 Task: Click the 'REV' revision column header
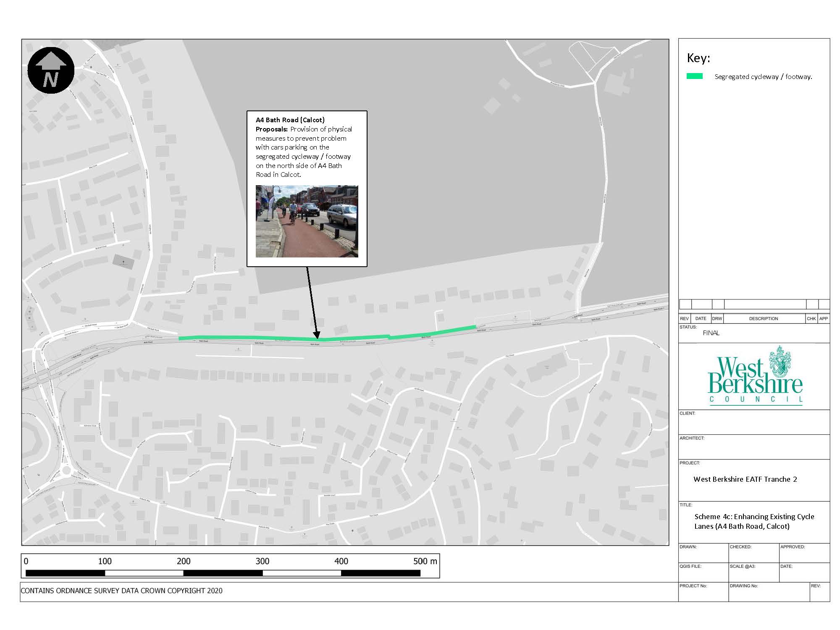pos(685,319)
